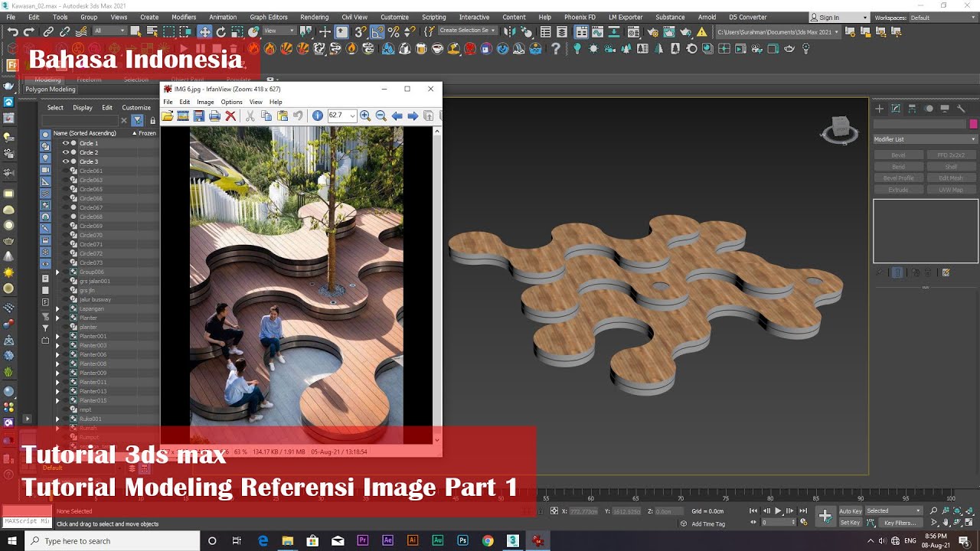Click the object color swatch in command panel
The height and width of the screenshot is (551, 980).
tap(973, 124)
